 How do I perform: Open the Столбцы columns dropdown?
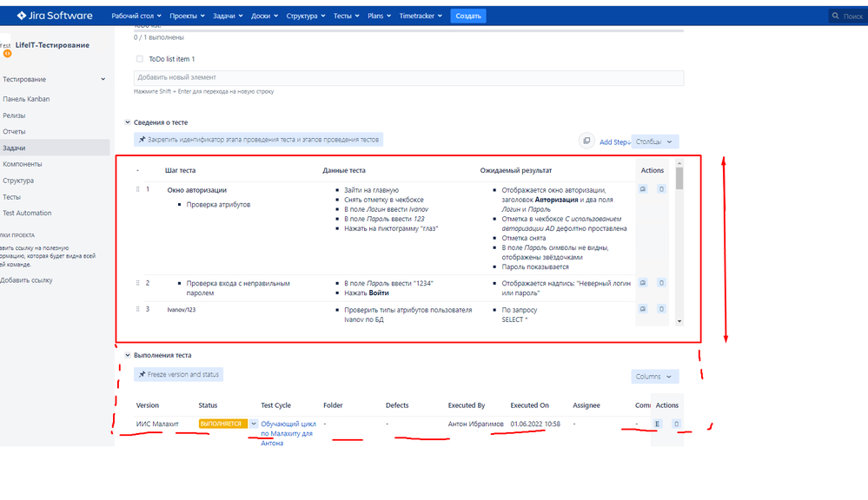click(x=654, y=141)
